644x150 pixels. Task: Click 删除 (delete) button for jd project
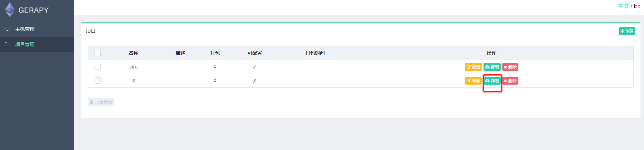point(510,81)
